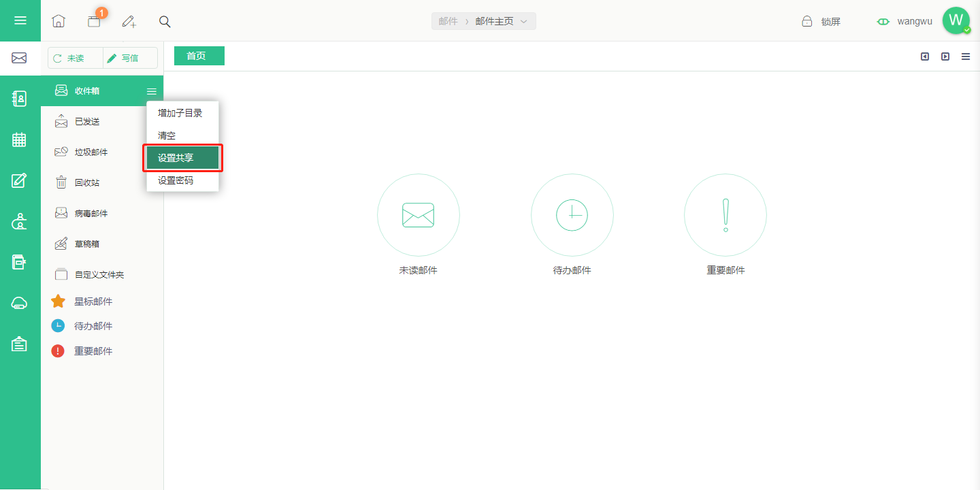Open the 邮件主页 breadcrumb dropdown
This screenshot has height=490, width=980.
pyautogui.click(x=502, y=22)
